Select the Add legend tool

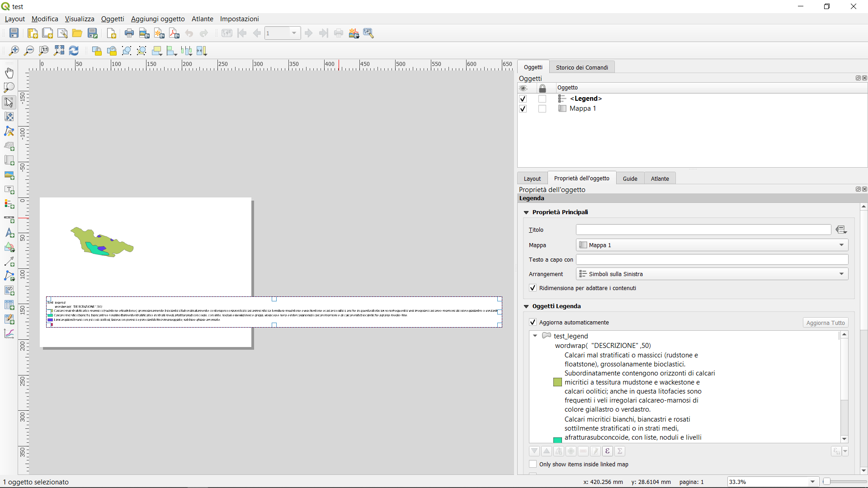tap(9, 204)
